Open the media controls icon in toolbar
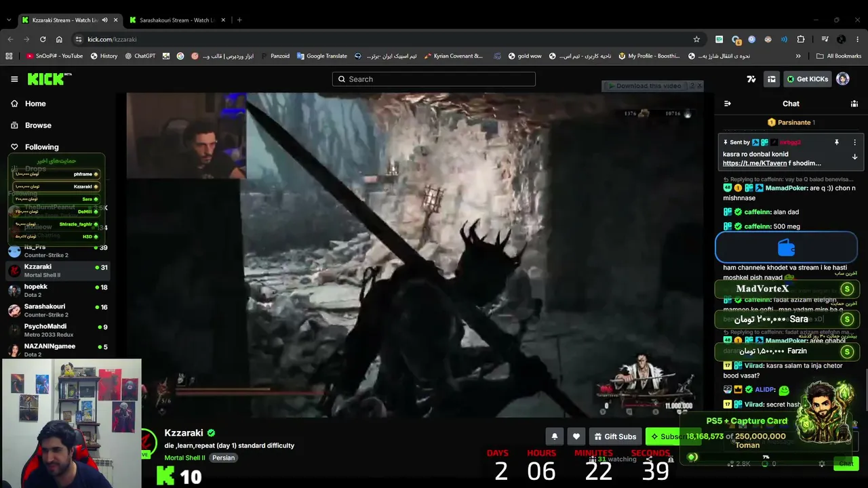Image resolution: width=868 pixels, height=488 pixels. click(825, 39)
